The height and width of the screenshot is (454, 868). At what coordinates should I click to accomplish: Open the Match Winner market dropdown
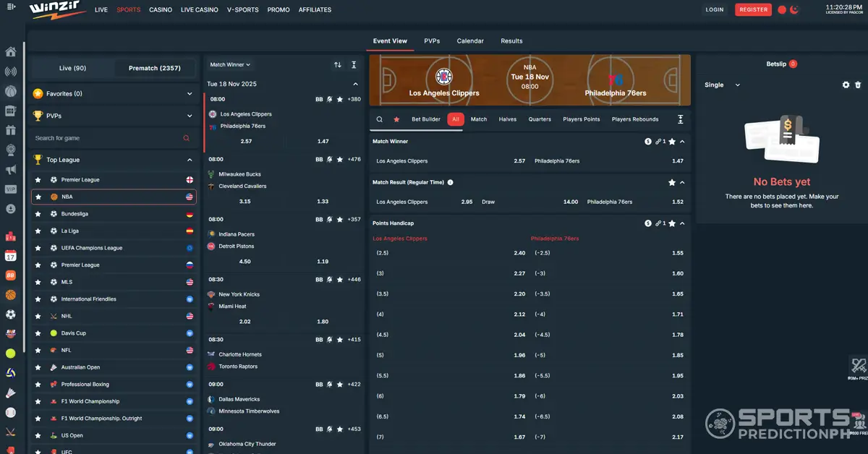click(230, 65)
